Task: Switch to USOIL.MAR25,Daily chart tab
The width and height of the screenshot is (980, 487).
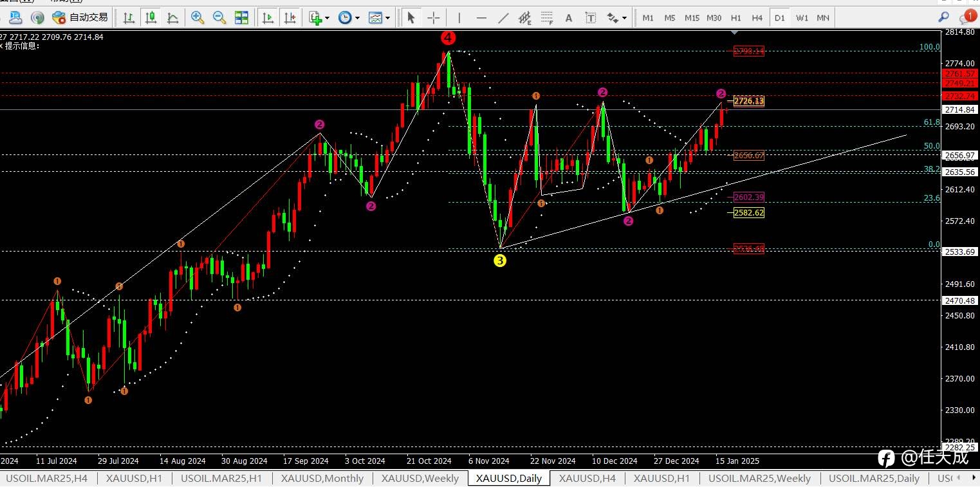Action: [874, 479]
